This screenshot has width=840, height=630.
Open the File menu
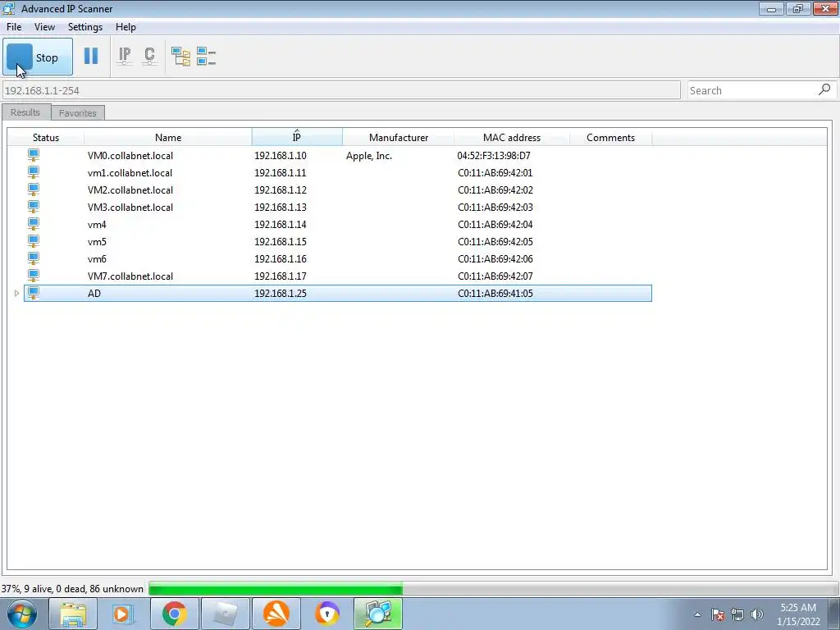tap(14, 27)
